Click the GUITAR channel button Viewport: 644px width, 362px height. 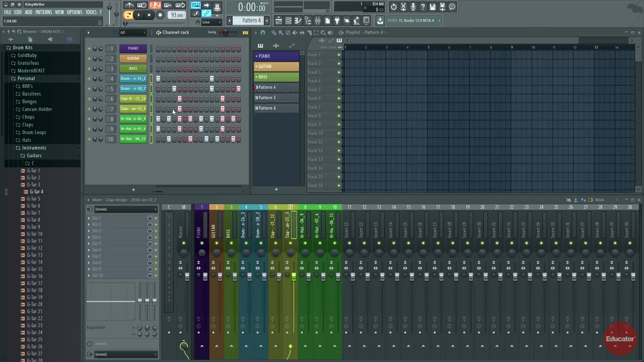pos(133,59)
